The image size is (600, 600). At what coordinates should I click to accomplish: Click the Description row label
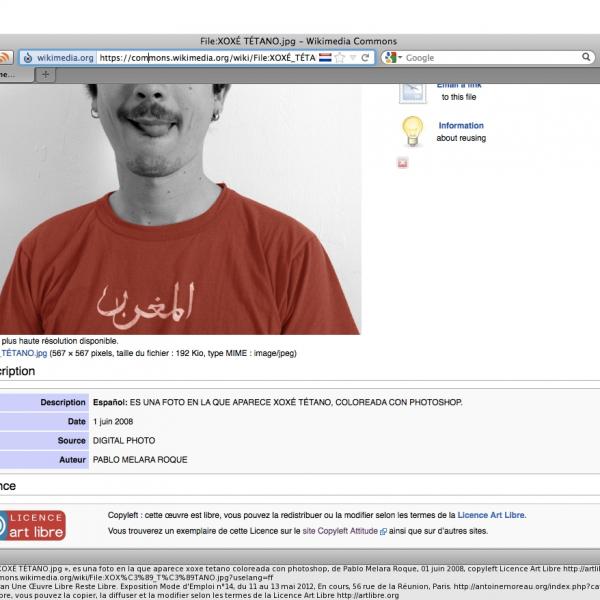click(x=63, y=402)
